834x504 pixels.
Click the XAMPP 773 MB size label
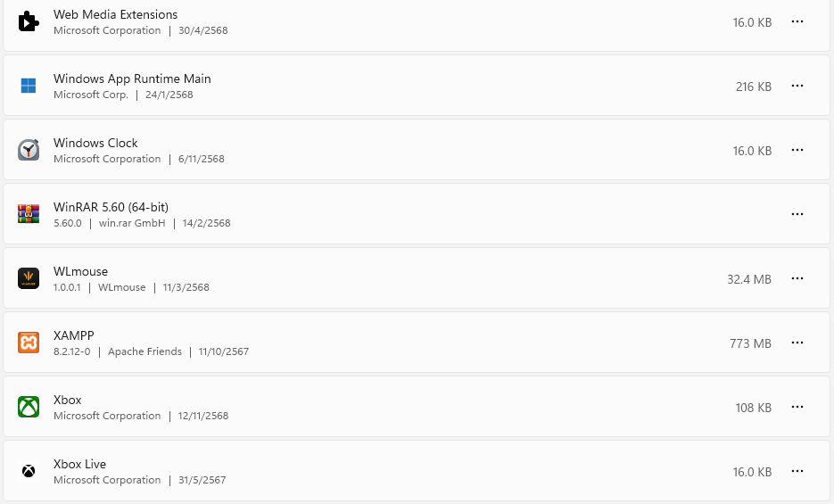(x=750, y=343)
